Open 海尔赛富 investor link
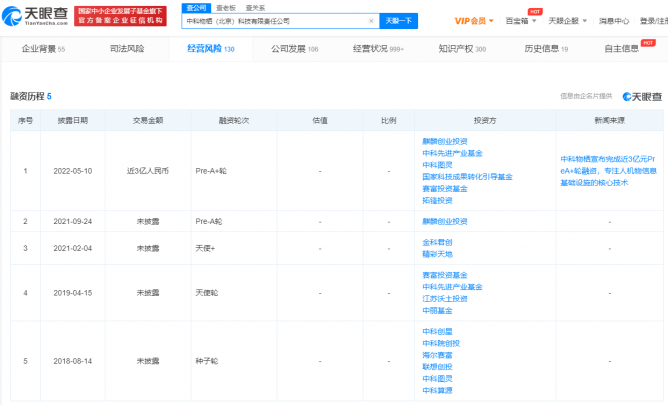The width and height of the screenshot is (668, 405). pyautogui.click(x=437, y=355)
